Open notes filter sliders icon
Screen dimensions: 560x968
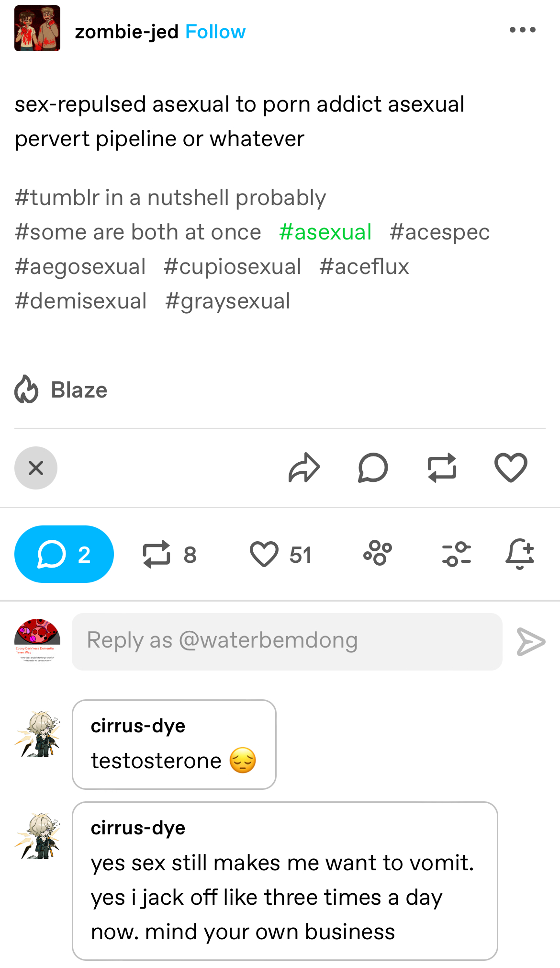457,554
